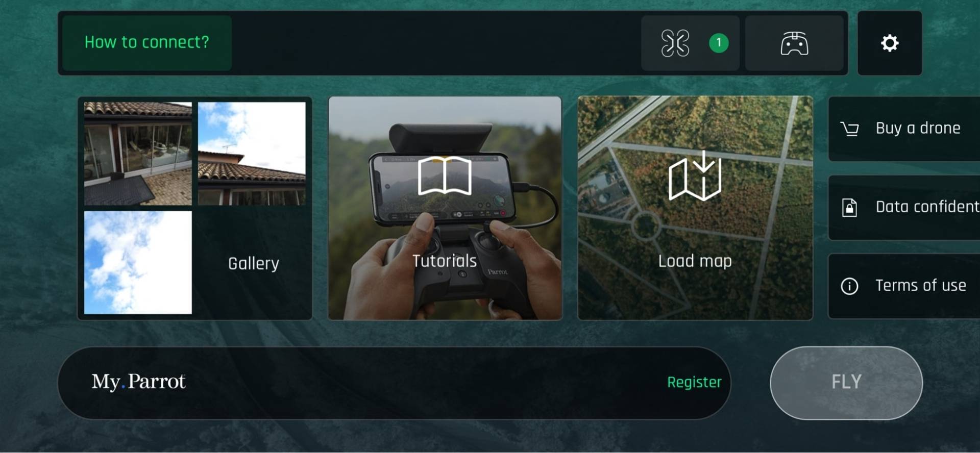Tap the map download icon
Image resolution: width=980 pixels, height=453 pixels.
click(695, 176)
